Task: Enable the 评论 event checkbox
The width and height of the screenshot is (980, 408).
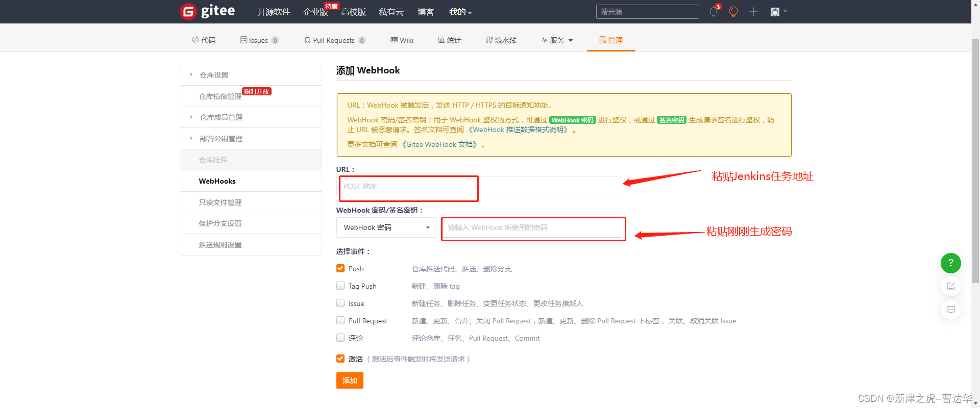Action: pos(340,338)
